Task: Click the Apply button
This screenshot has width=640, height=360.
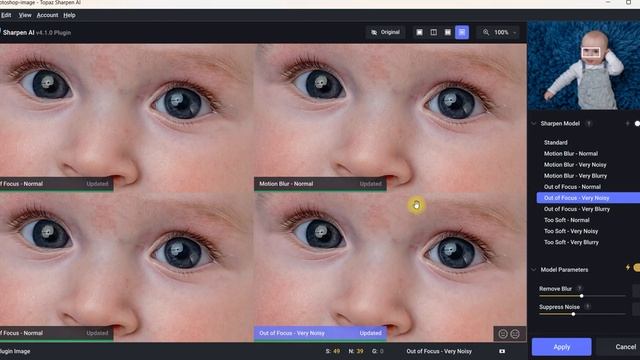Action: 562,347
